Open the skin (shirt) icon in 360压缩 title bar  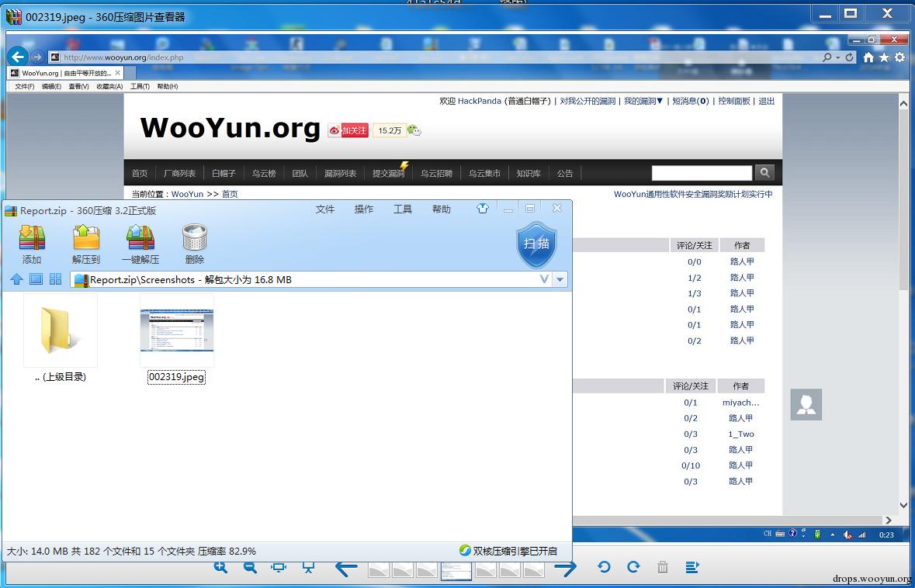pyautogui.click(x=482, y=208)
